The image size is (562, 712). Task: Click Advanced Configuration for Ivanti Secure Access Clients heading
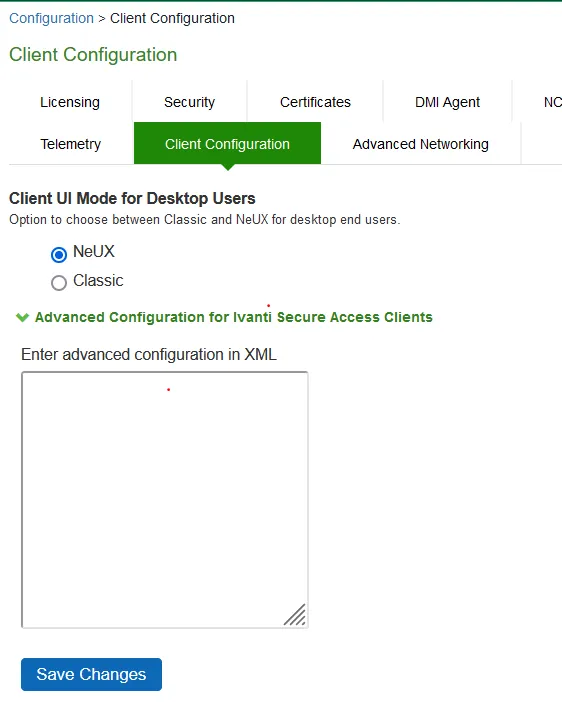click(234, 317)
